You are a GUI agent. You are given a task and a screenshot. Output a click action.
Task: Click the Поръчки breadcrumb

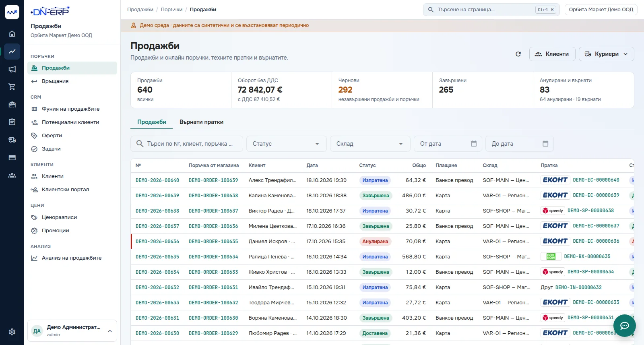click(x=171, y=10)
